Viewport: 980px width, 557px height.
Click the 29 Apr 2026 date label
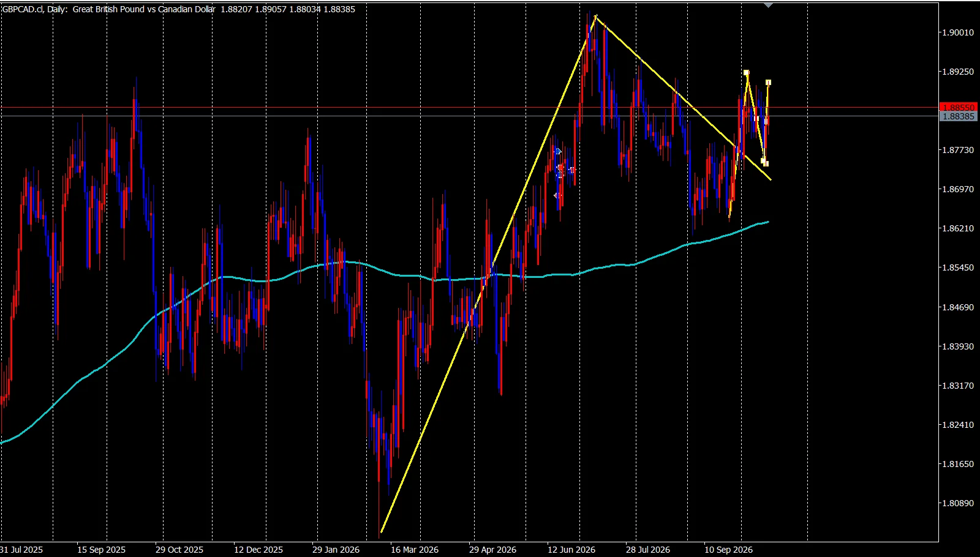(492, 550)
